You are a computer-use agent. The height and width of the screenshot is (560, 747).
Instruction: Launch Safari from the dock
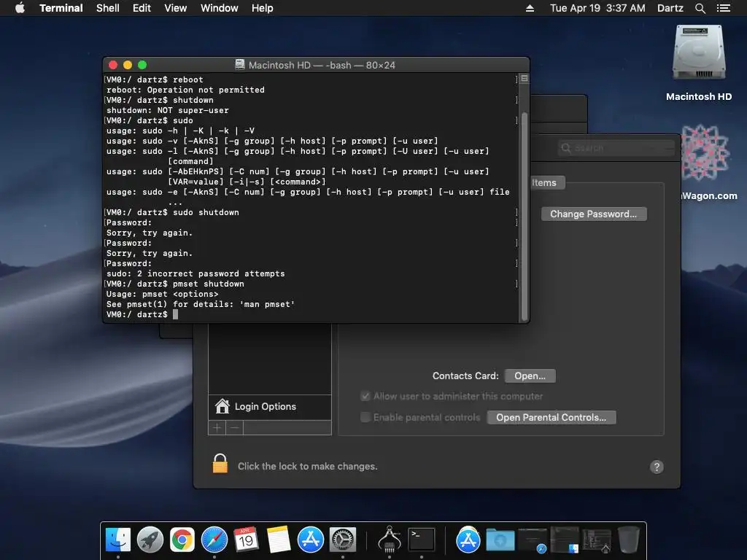214,540
